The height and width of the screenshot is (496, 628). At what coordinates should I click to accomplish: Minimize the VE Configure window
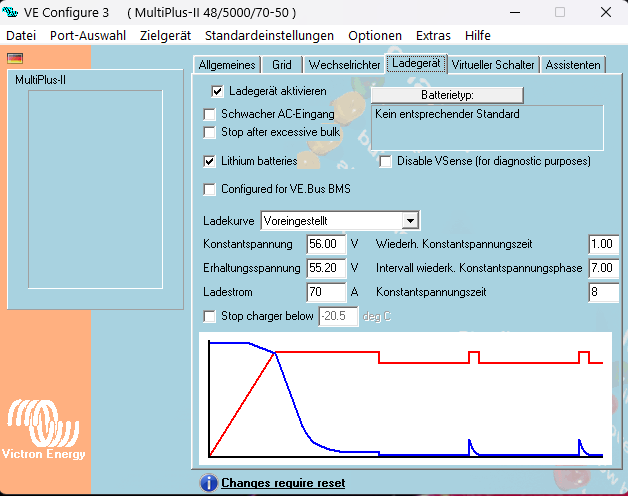[515, 12]
